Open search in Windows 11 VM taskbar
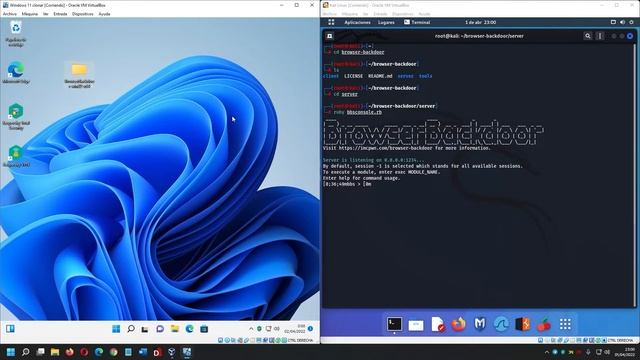640x360 pixels. (x=131, y=329)
